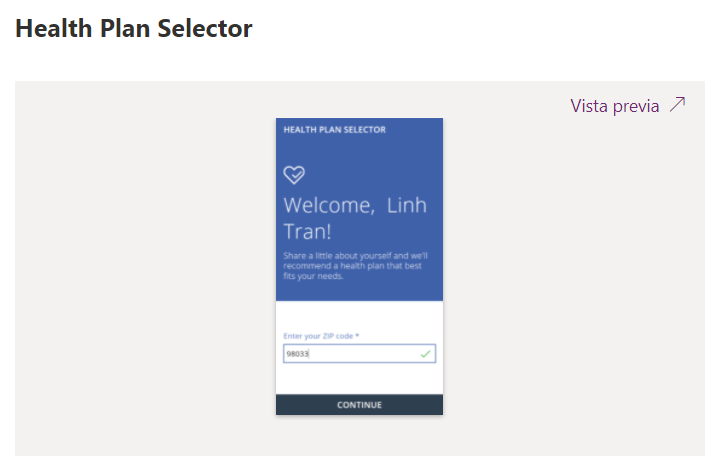726x468 pixels.
Task: Click the word 'Linh' in welcome text
Action: tap(406, 206)
